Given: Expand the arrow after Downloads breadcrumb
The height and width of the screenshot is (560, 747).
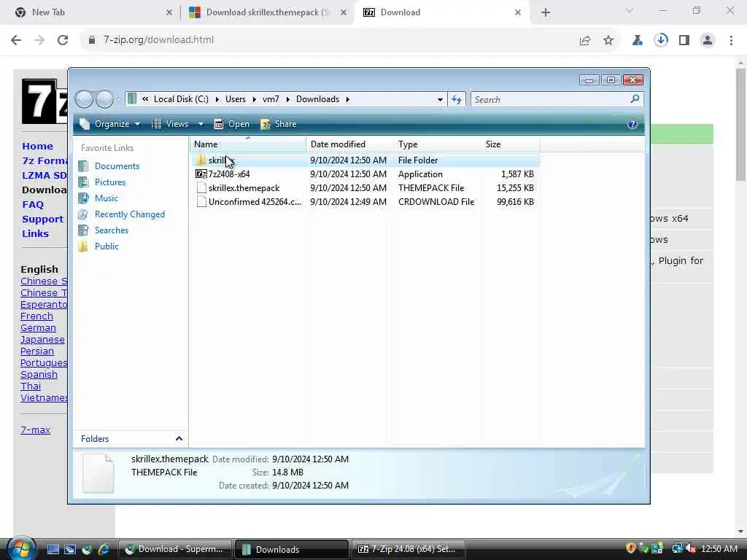Looking at the screenshot, I should click(348, 99).
